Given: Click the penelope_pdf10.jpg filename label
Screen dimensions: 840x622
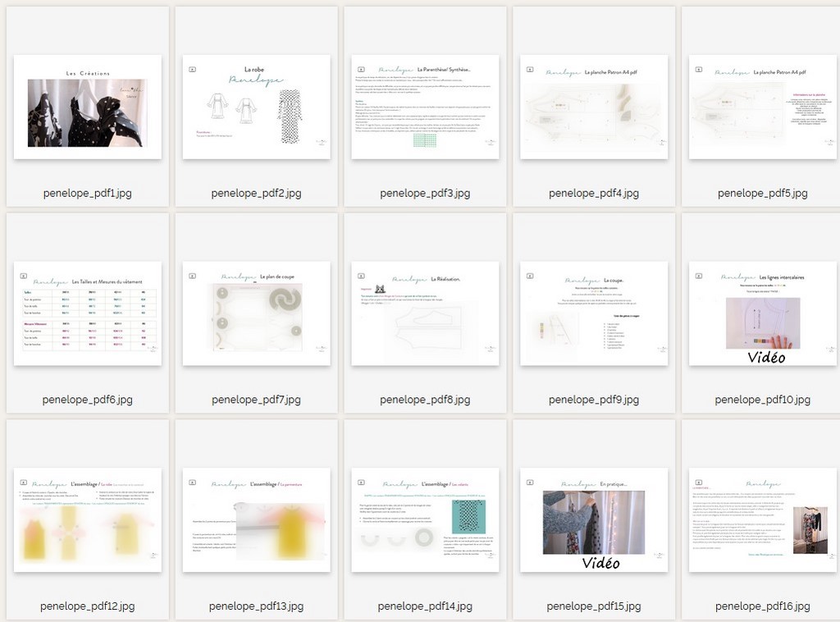Looking at the screenshot, I should 762,400.
